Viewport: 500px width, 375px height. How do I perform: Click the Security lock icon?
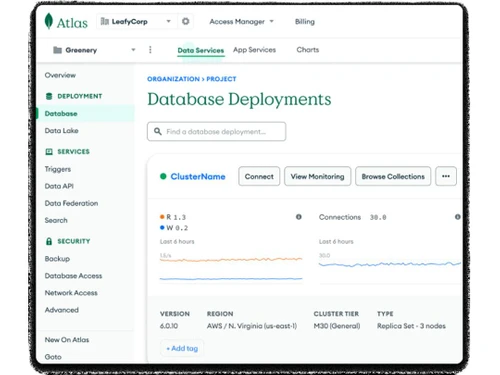(49, 241)
